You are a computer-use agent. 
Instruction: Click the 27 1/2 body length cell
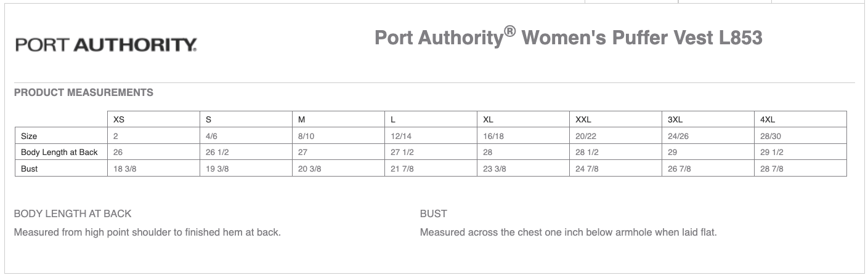[431, 152]
